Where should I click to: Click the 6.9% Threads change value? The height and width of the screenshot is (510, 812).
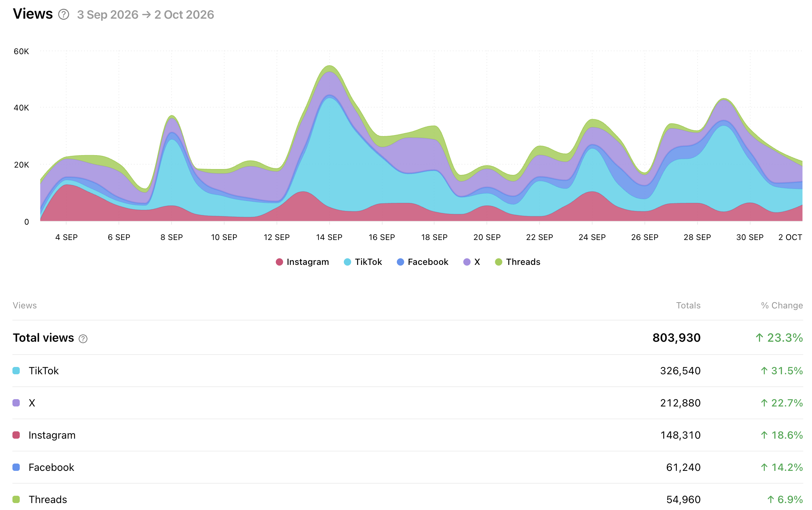(x=785, y=499)
